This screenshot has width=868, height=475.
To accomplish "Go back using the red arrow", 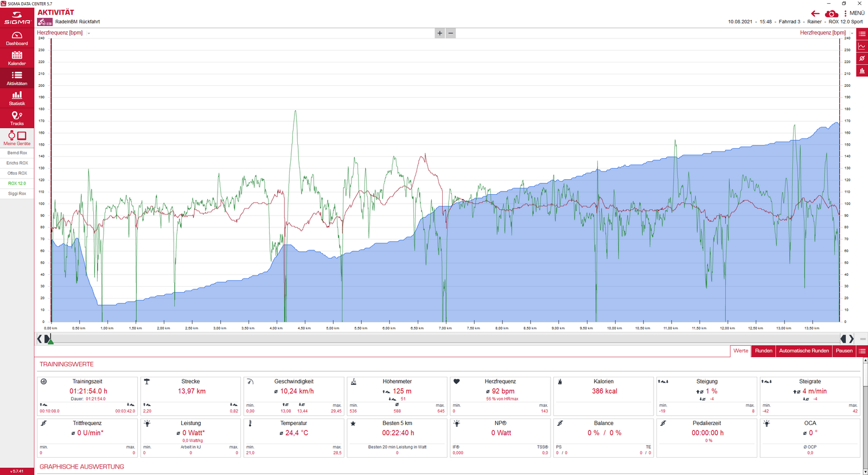I will pos(815,14).
